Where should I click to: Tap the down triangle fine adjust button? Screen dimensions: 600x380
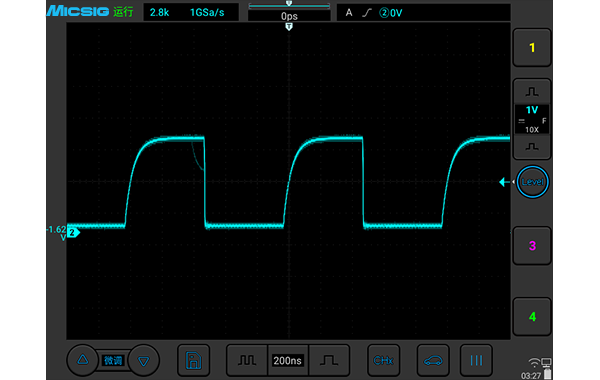(143, 360)
